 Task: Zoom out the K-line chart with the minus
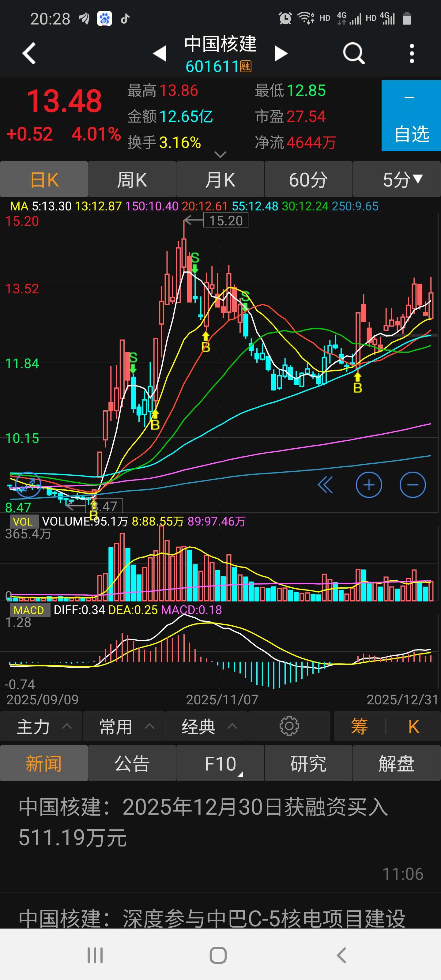tap(413, 485)
